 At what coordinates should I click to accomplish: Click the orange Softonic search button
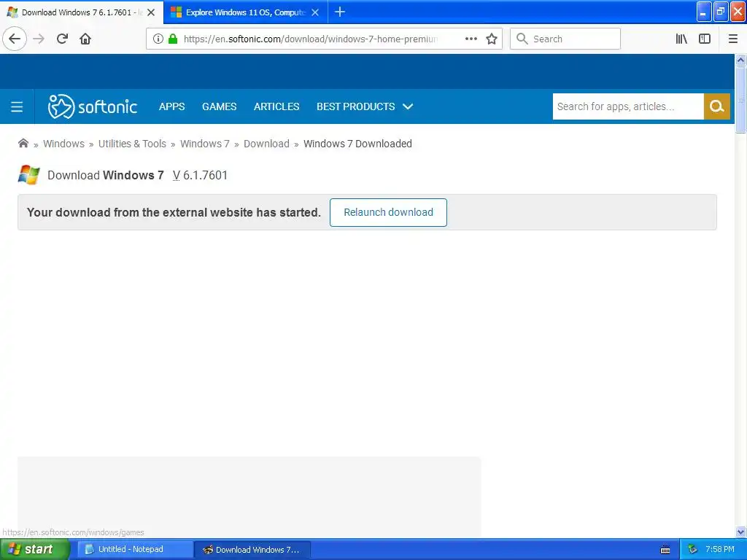point(716,106)
